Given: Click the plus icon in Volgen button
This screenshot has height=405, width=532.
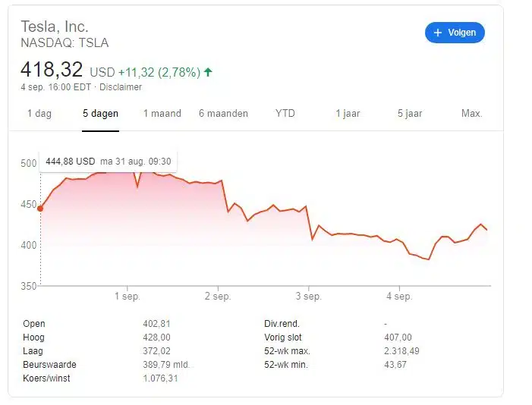Looking at the screenshot, I should [x=438, y=33].
